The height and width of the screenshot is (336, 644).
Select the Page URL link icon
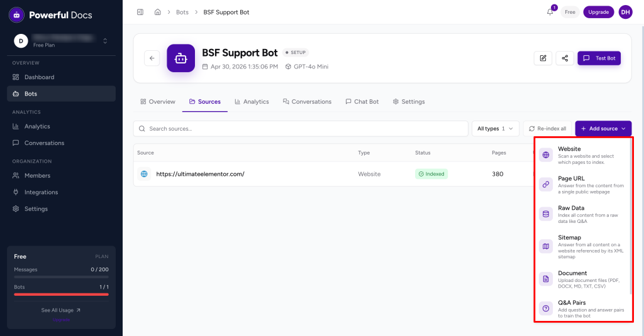pos(546,185)
